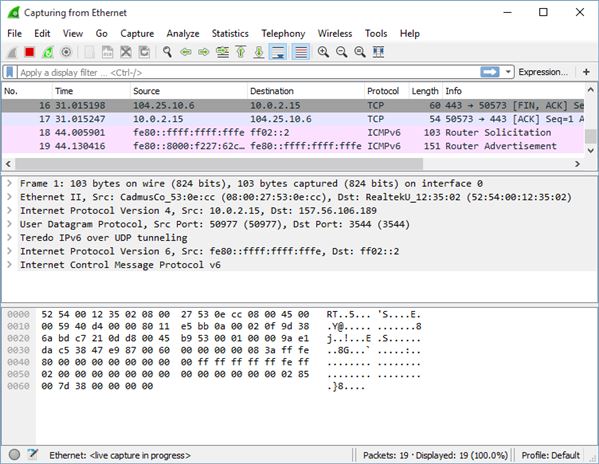Open the Help menu
599x464 pixels.
(x=410, y=34)
